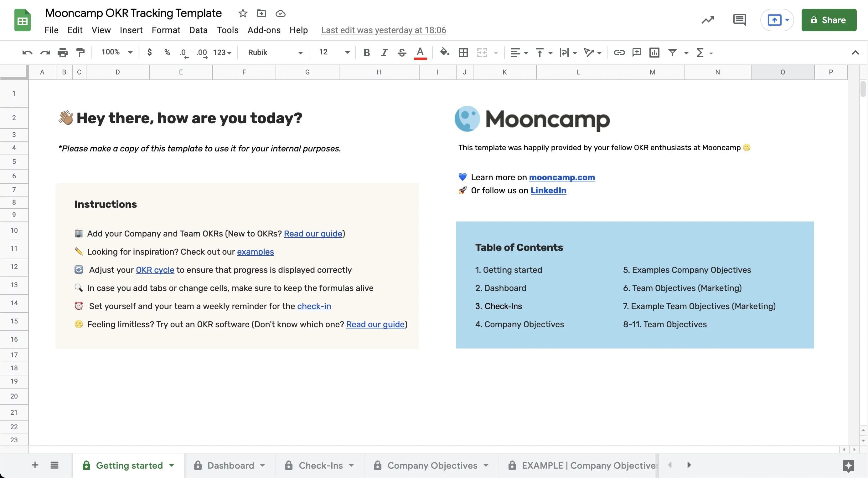Open version history via Last edit link
Viewport: 868px width, 478px height.
coord(384,30)
